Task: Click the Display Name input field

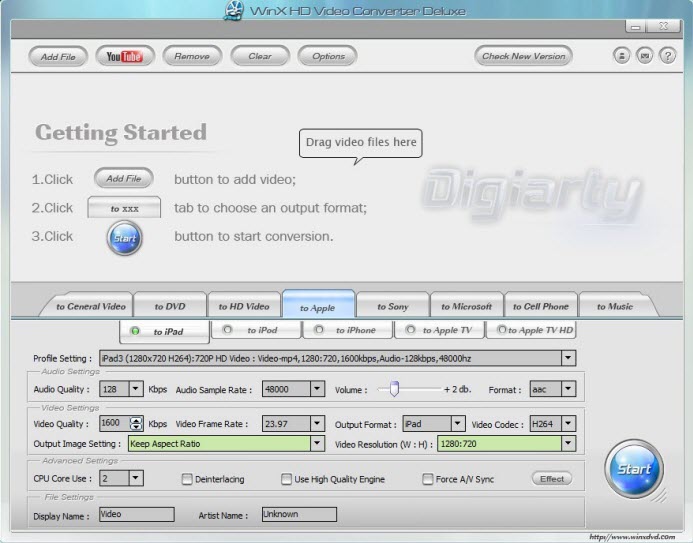Action: tap(137, 514)
